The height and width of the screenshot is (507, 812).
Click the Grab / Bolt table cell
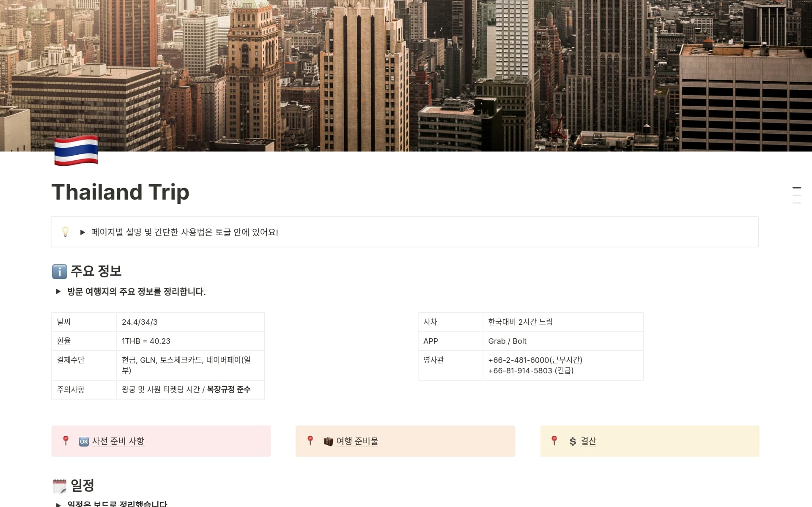coord(562,341)
